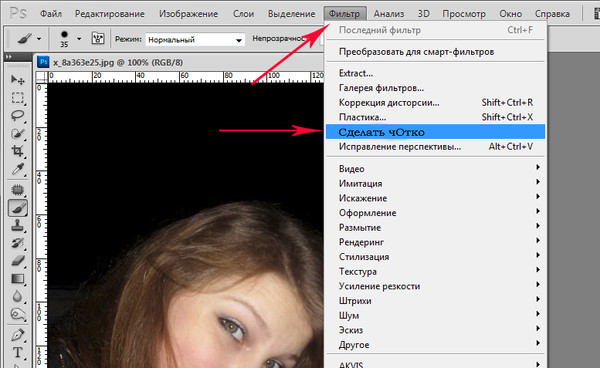The width and height of the screenshot is (600, 368).
Task: Expand the Стилизация submenu
Action: pos(435,257)
